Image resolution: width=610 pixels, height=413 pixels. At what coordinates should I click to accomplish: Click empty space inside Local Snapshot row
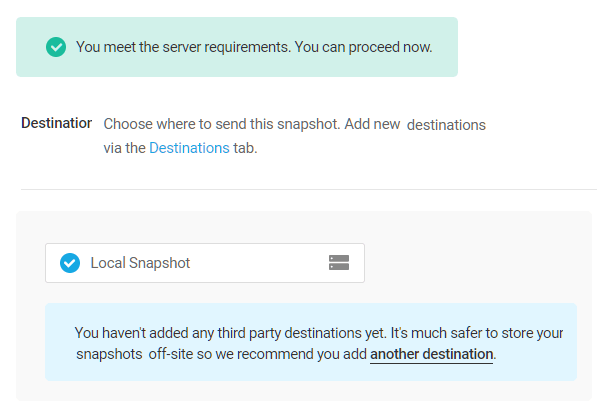click(260, 263)
